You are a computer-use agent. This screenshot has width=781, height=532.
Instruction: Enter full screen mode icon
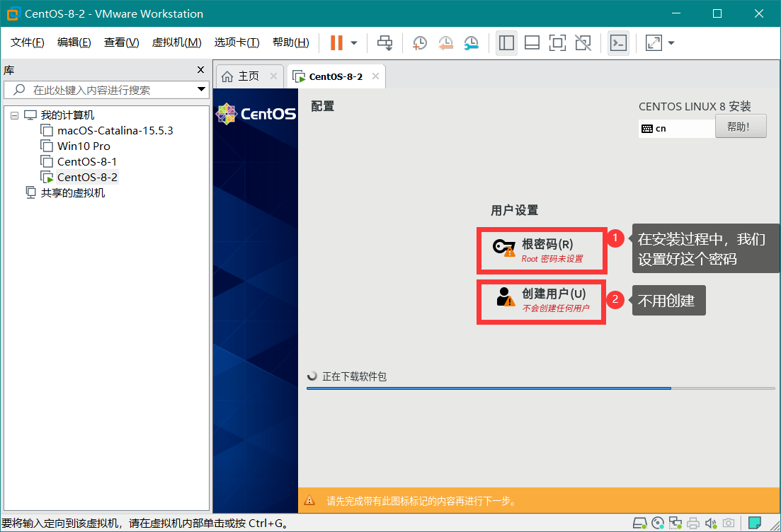point(557,43)
